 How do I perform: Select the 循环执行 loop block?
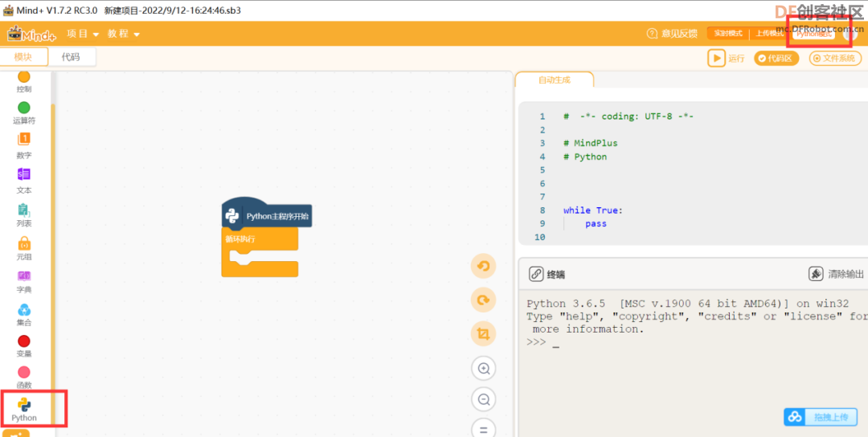tap(260, 251)
